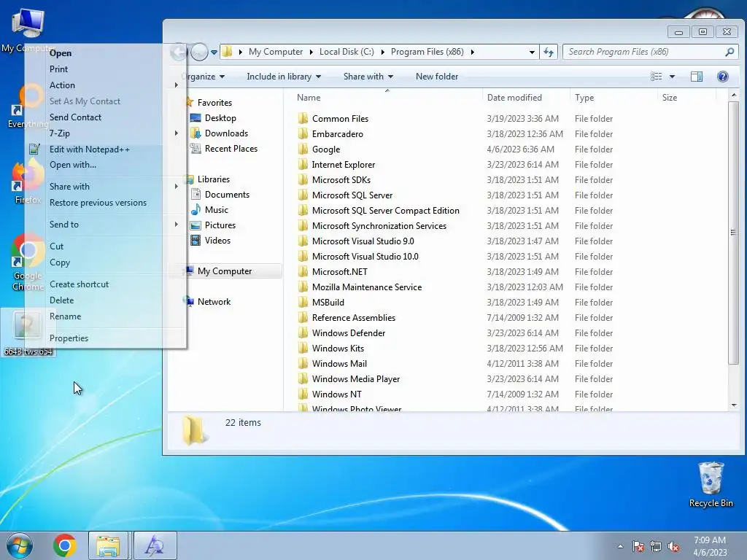
Task: Select the Common Files folder
Action: [340, 119]
